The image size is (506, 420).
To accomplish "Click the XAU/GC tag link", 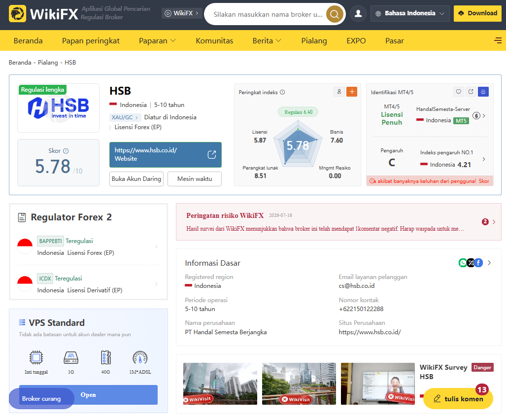I will click(x=124, y=117).
